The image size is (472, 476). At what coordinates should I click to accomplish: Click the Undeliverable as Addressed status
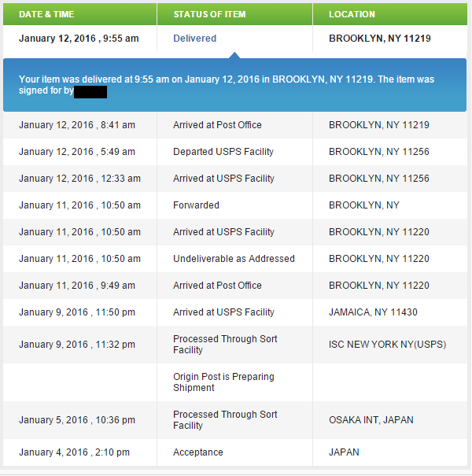click(x=234, y=259)
